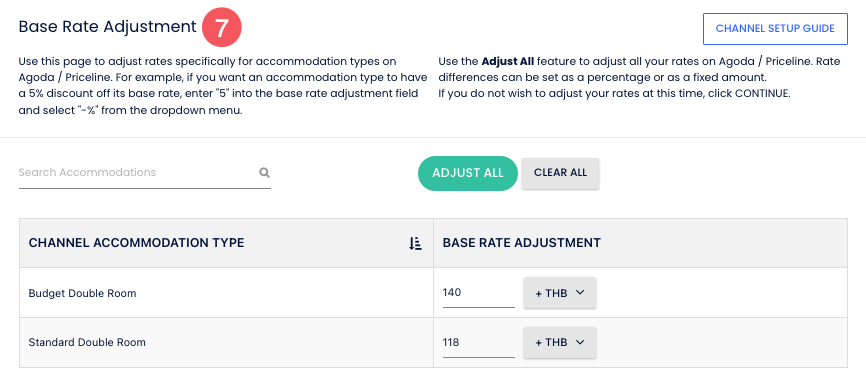This screenshot has width=866, height=384.
Task: Expand chevron next to Standard room THB
Action: (x=579, y=343)
